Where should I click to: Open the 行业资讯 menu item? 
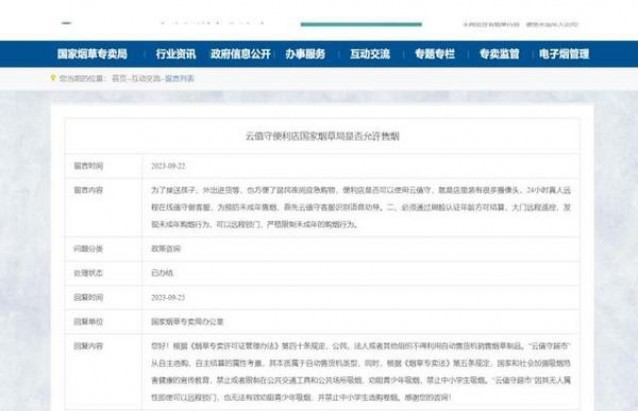[x=176, y=54]
